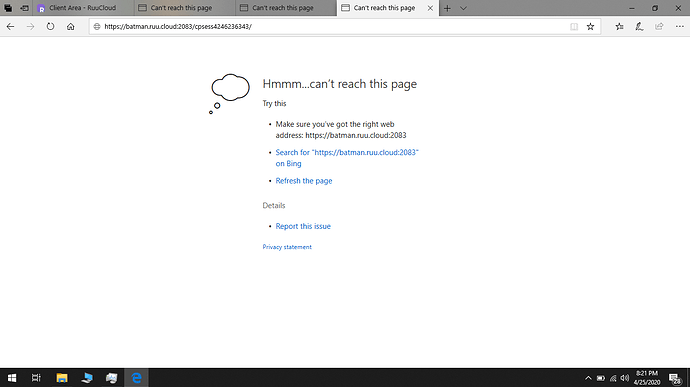Click the Refresh the page link
The width and height of the screenshot is (690, 387).
pos(304,181)
